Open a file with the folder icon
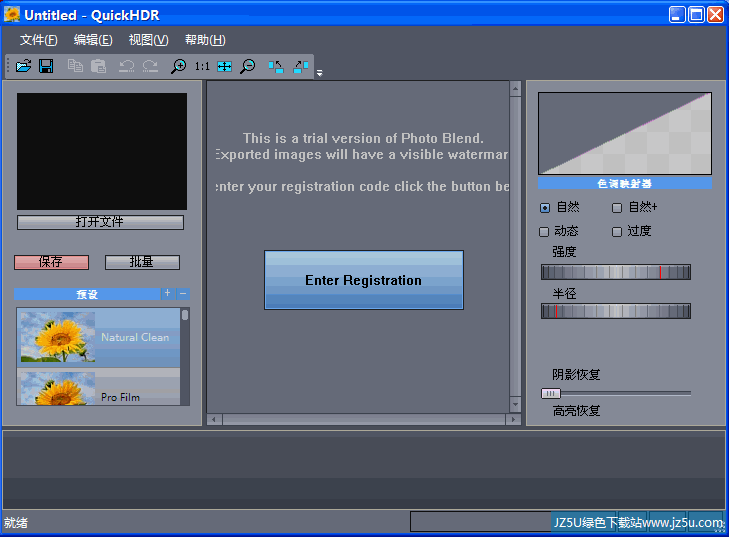The width and height of the screenshot is (729, 537). pyautogui.click(x=23, y=66)
